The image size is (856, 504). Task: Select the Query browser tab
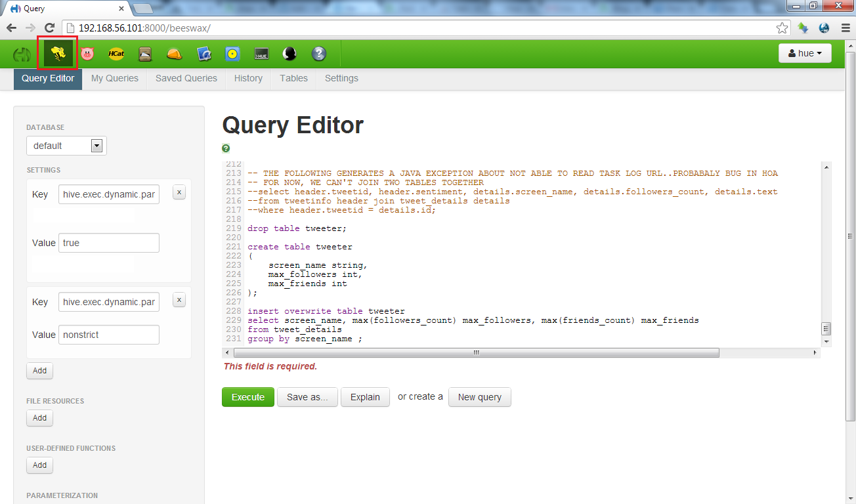(x=66, y=9)
